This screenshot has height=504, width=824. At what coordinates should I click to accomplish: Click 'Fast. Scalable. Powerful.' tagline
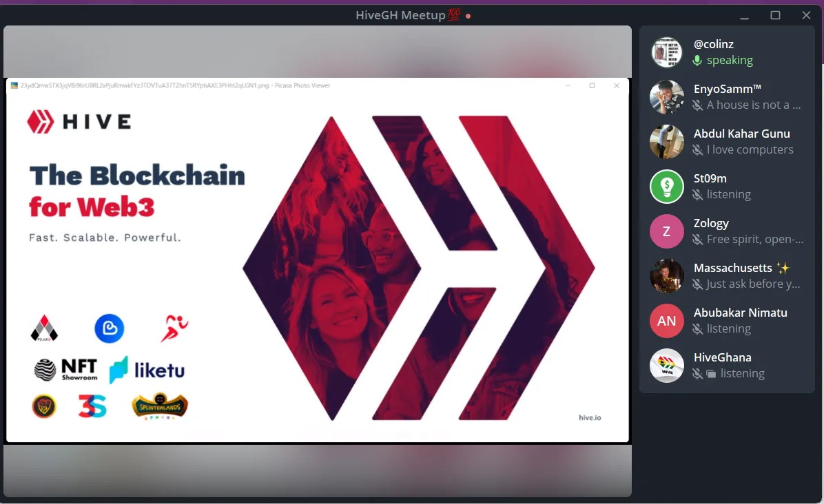[105, 238]
